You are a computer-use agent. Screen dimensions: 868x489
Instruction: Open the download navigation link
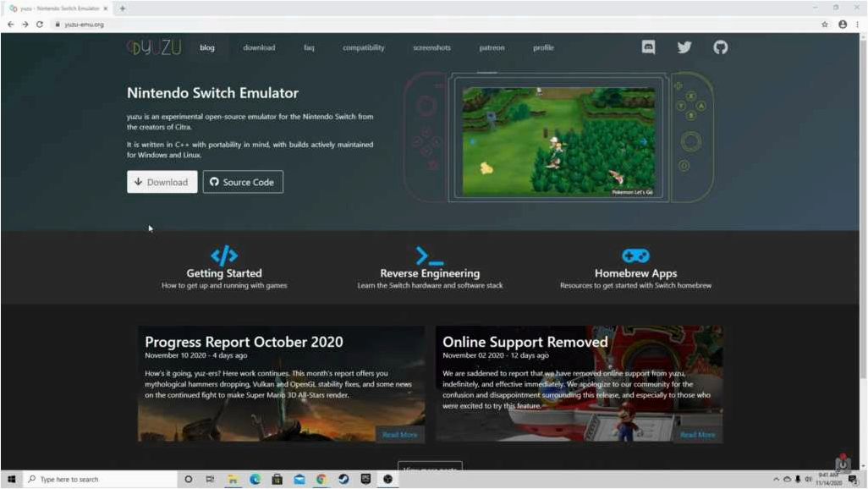pyautogui.click(x=259, y=47)
